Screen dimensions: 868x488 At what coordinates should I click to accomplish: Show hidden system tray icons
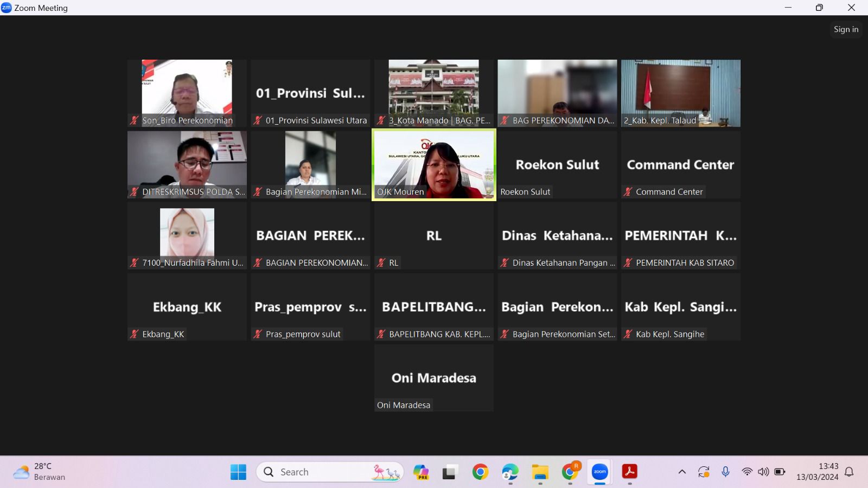coord(682,472)
